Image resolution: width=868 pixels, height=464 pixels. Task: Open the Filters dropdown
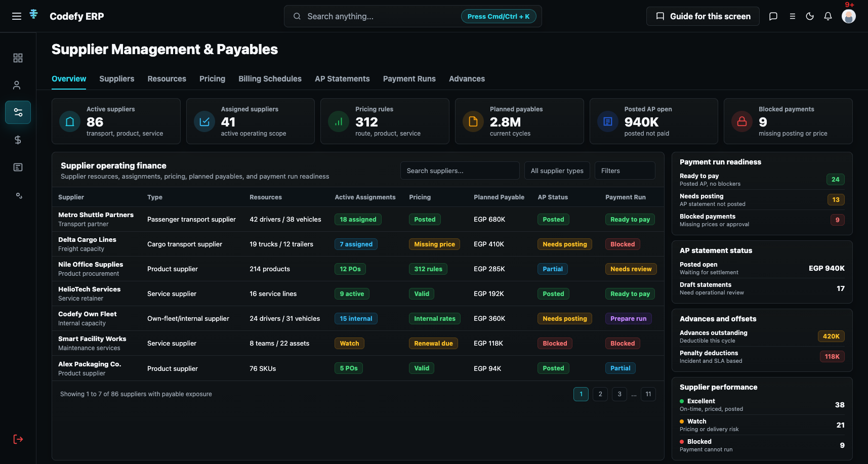[x=625, y=171]
